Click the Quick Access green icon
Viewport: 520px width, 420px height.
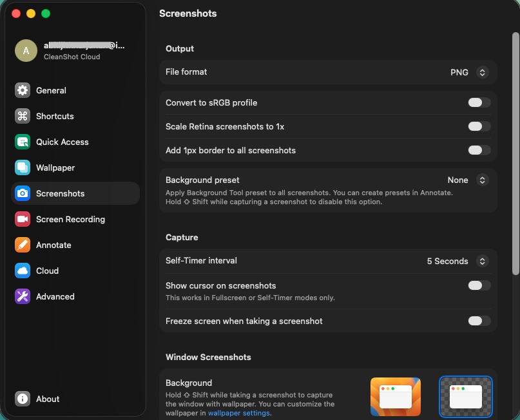point(23,142)
